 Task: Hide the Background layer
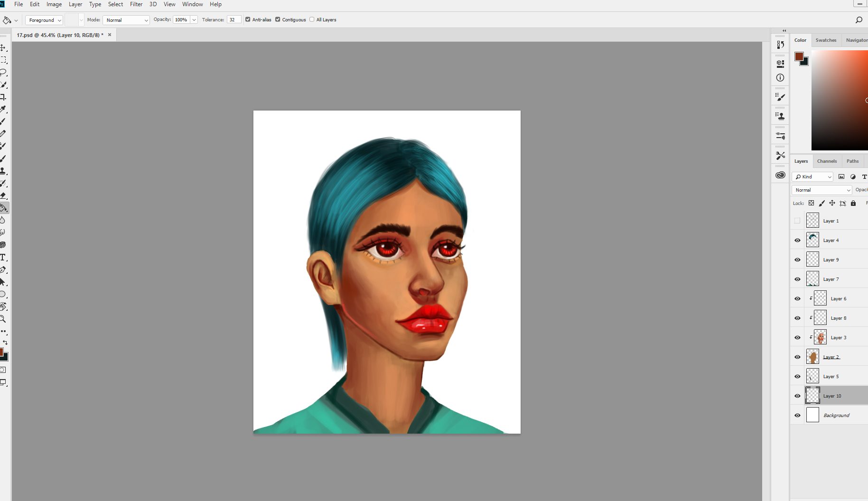coord(797,415)
